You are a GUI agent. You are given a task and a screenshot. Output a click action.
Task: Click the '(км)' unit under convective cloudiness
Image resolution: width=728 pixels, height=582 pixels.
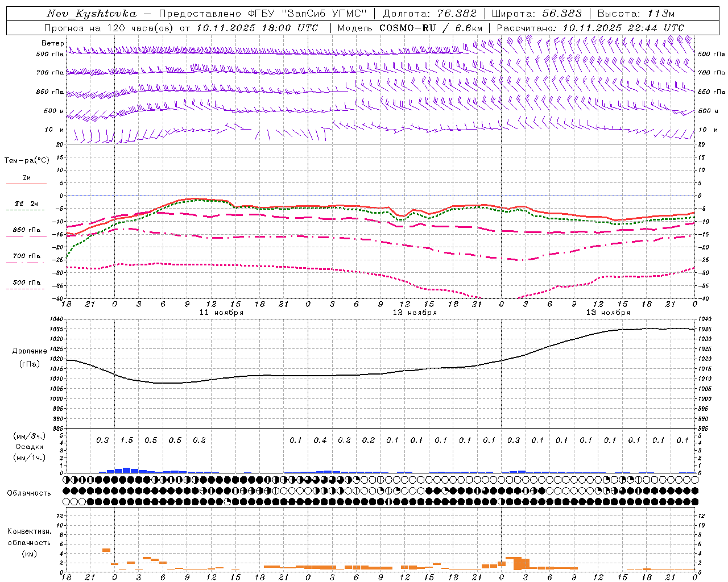tap(29, 554)
